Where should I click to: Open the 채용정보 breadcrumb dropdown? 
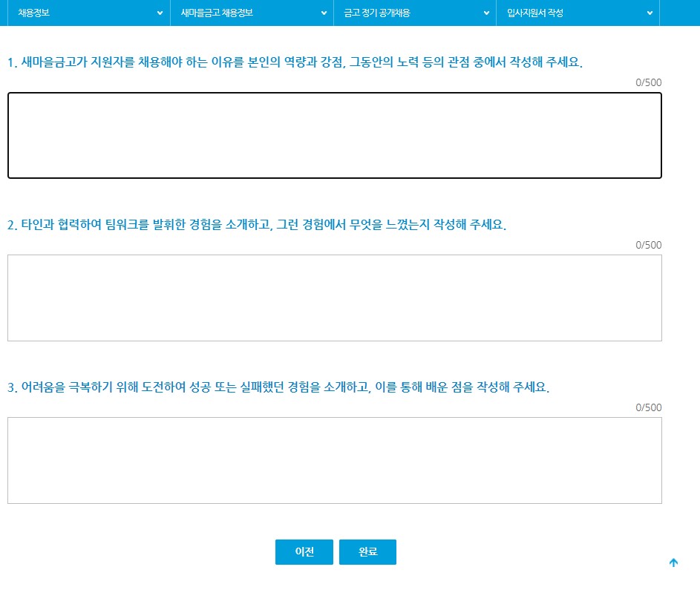(x=89, y=13)
